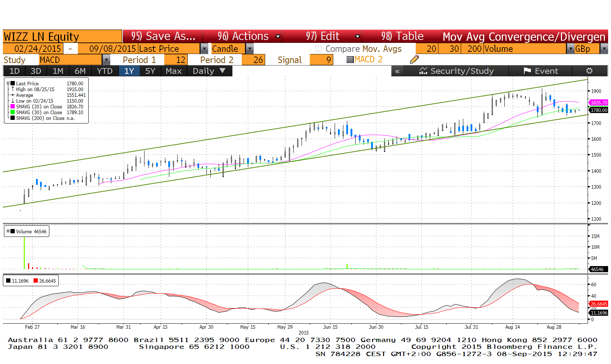Open the 98) Table view
The height and width of the screenshot is (364, 611).
402,36
